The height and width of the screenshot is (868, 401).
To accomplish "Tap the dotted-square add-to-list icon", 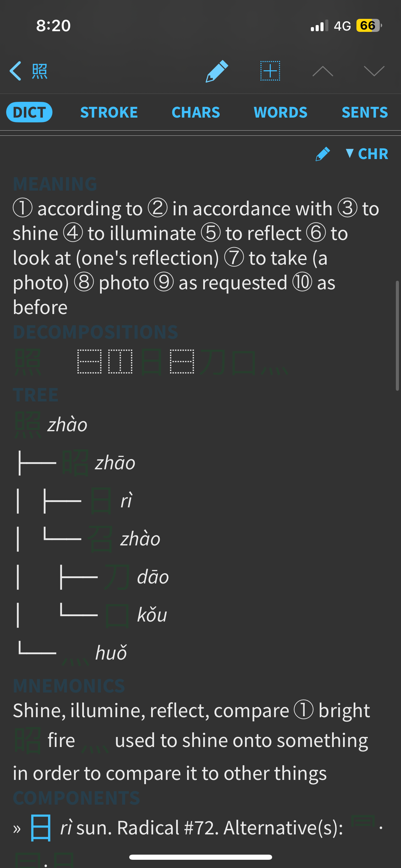I will (x=270, y=71).
